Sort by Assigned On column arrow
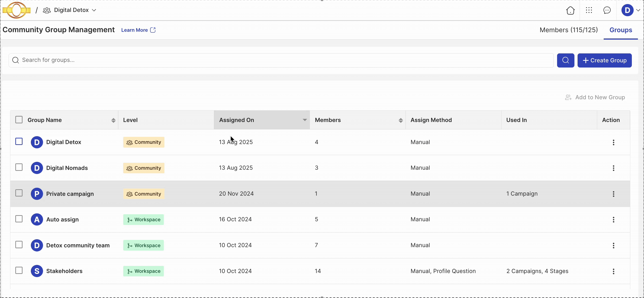The image size is (644, 298). click(x=304, y=120)
